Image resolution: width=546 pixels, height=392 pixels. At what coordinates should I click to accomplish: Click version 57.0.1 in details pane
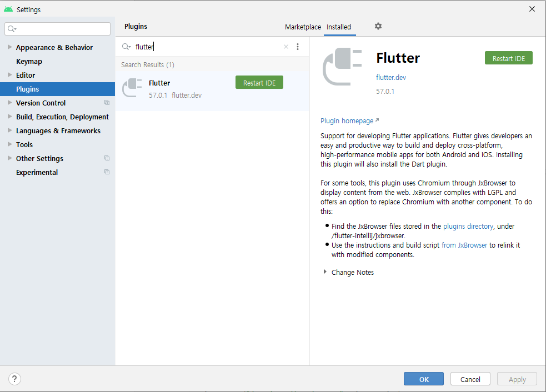tap(385, 91)
